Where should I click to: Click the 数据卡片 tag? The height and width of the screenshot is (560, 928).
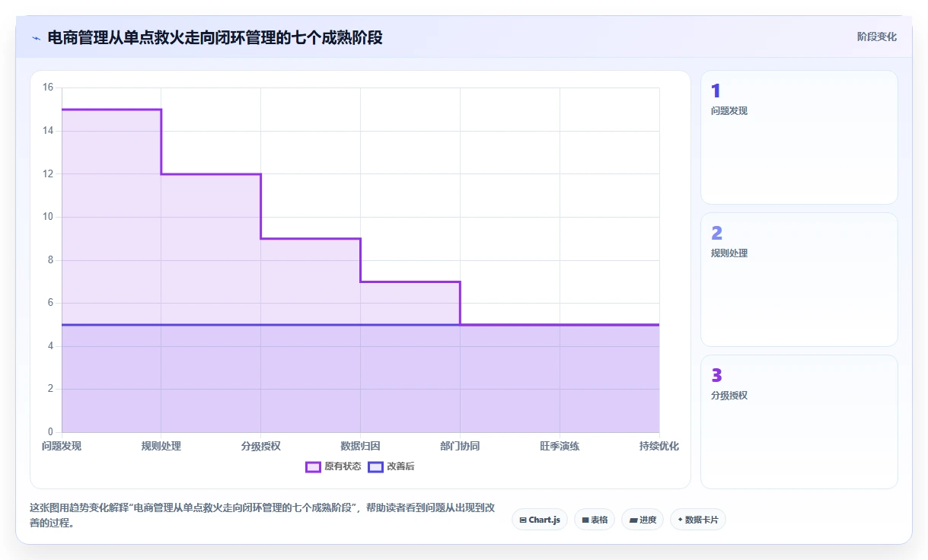[698, 520]
